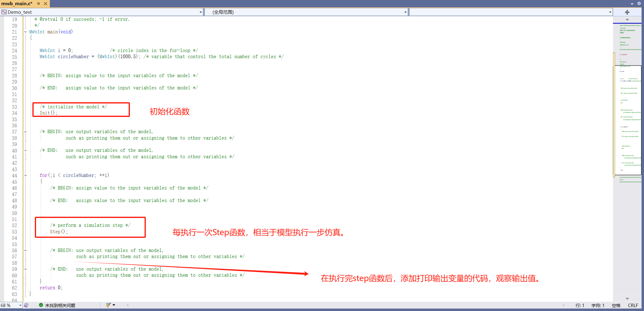Collapse the END comment block at line 40
This screenshot has width=644, height=311.
[25, 150]
